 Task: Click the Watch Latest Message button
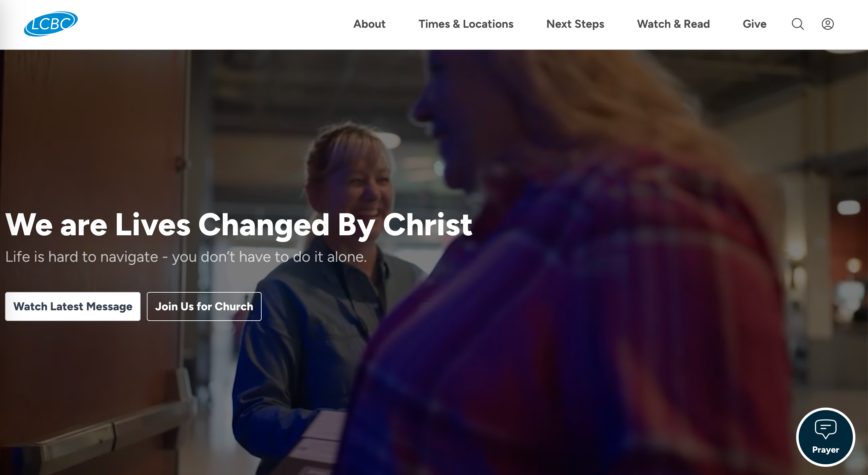pos(73,306)
